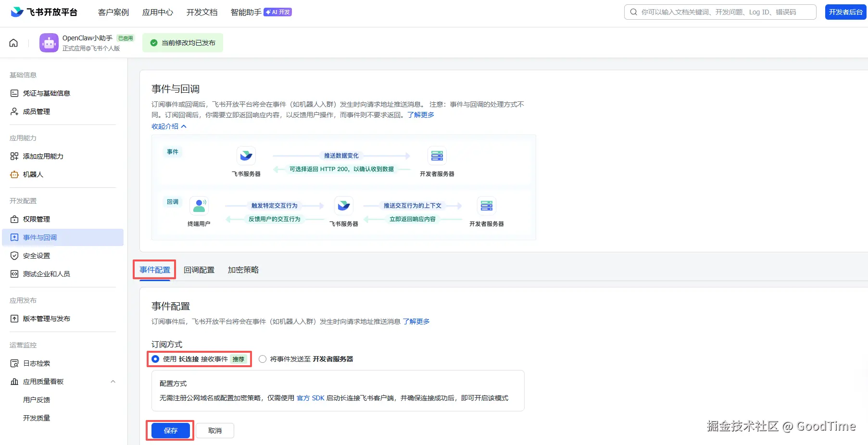Click the 版本管理与发布 upload icon
The image size is (868, 445).
[14, 319]
